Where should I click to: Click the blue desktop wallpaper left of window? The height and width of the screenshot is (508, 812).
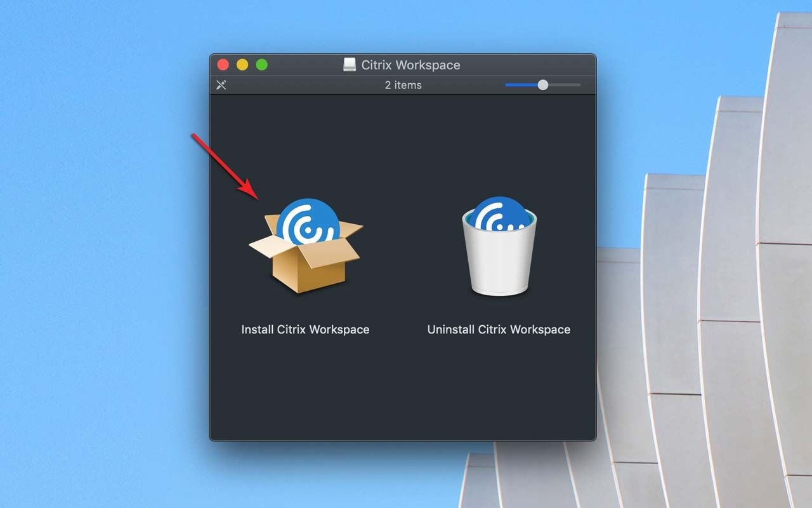pos(101,254)
